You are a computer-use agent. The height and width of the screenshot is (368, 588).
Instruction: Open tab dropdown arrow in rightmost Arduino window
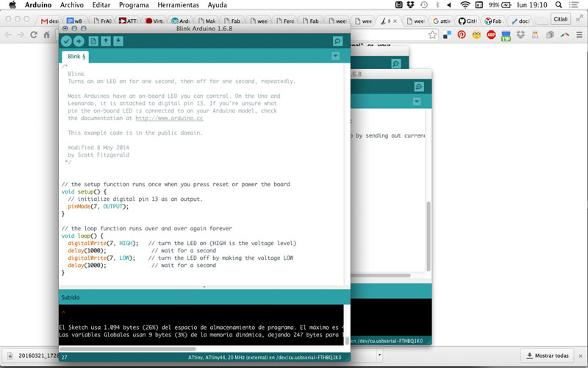pos(417,102)
